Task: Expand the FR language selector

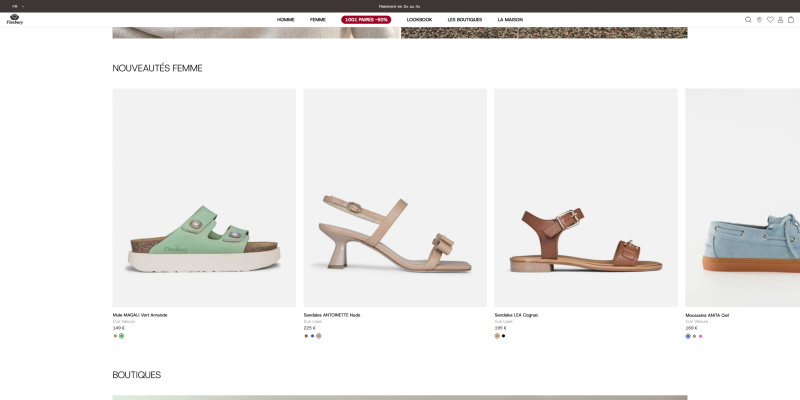Action: pos(18,6)
